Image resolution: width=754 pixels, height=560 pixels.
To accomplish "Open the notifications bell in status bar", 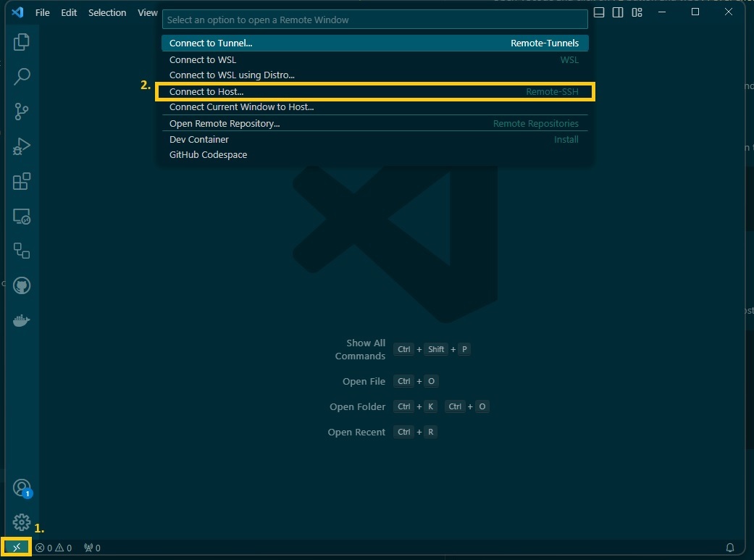I will click(x=730, y=548).
